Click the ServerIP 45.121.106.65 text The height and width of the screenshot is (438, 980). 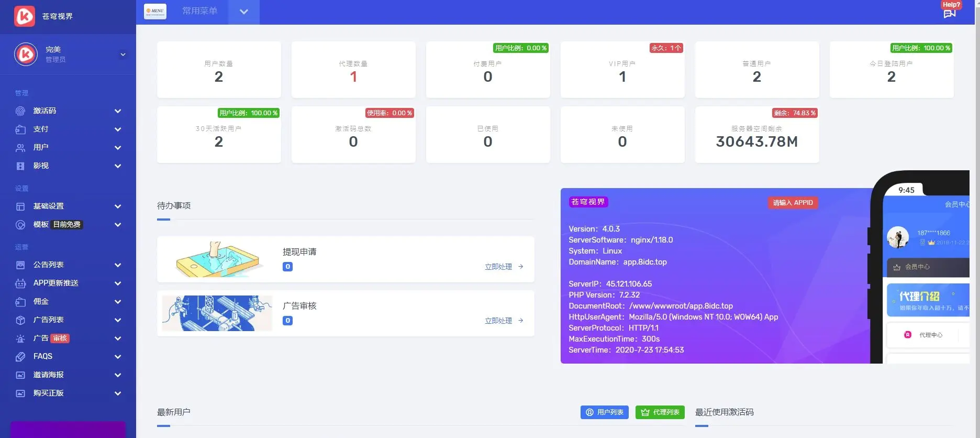click(610, 284)
